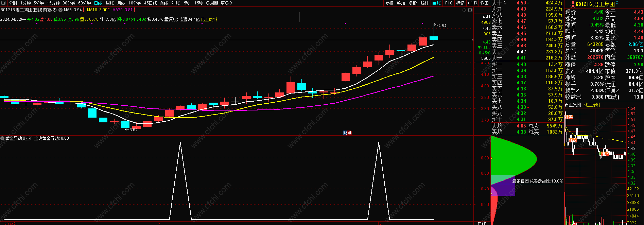Image resolution: width=644 pixels, height=225 pixels.
Task: Click the 君正集团 总买盘占比 10.8% label
Action: click(x=538, y=181)
